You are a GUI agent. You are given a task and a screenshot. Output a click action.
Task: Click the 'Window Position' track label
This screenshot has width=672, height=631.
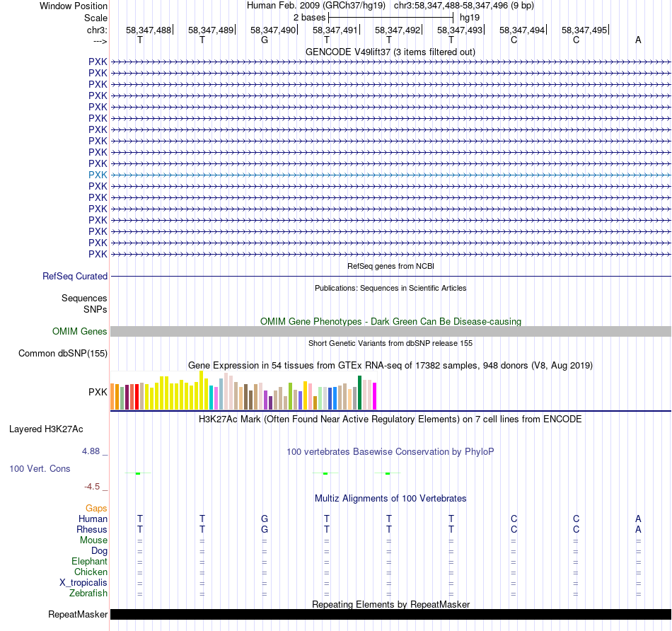pyautogui.click(x=74, y=6)
